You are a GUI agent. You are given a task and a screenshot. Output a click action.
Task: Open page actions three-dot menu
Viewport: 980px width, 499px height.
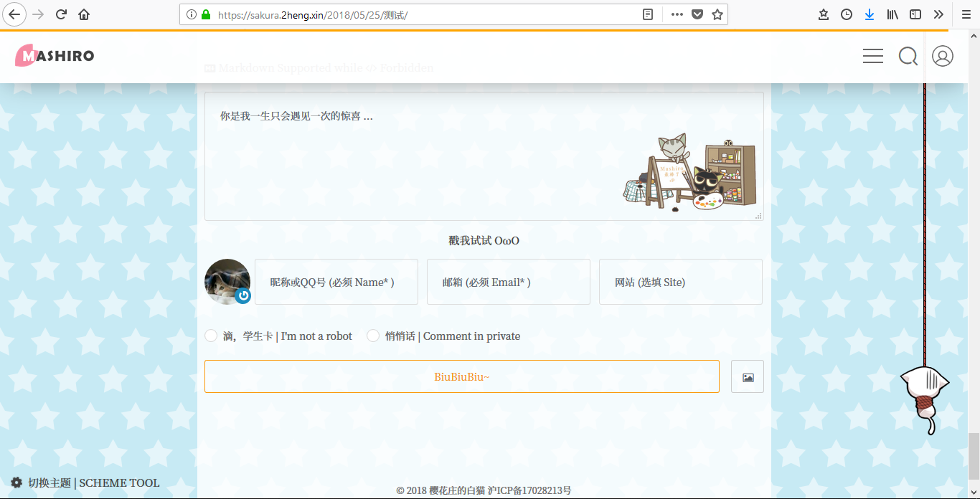(677, 14)
